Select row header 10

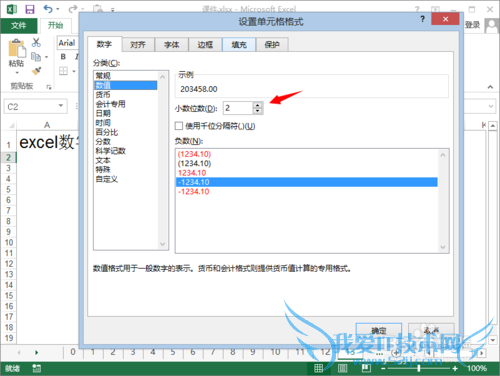[x=9, y=242]
